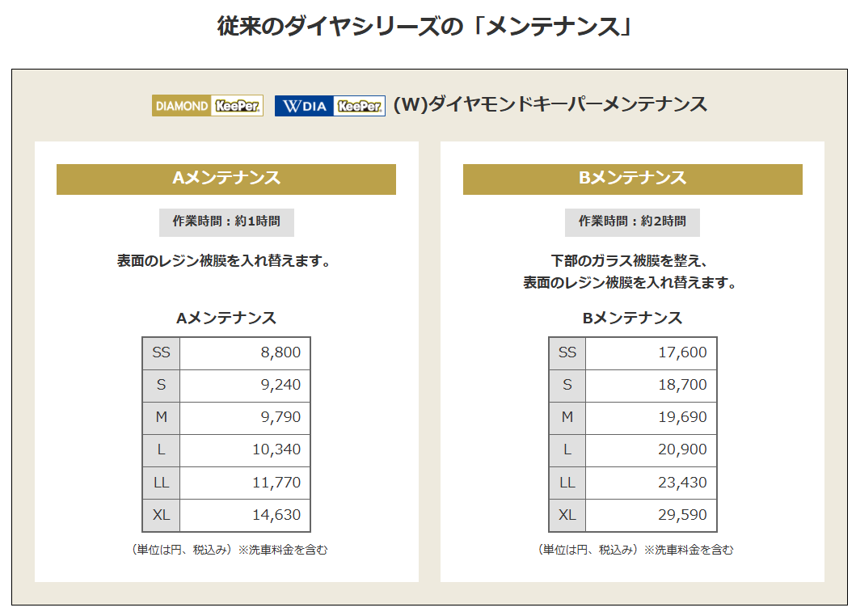Click the M price 19,690
Image resolution: width=856 pixels, height=616 pixels.
pyautogui.click(x=682, y=417)
